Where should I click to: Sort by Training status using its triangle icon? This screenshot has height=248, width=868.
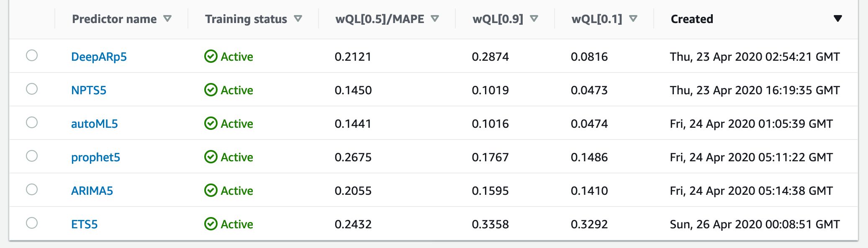pyautogui.click(x=298, y=19)
